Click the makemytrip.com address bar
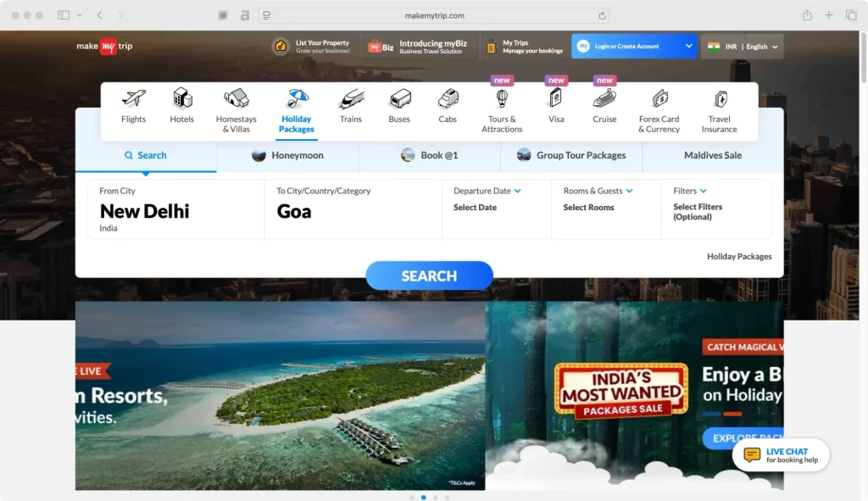The width and height of the screenshot is (868, 501). [435, 15]
